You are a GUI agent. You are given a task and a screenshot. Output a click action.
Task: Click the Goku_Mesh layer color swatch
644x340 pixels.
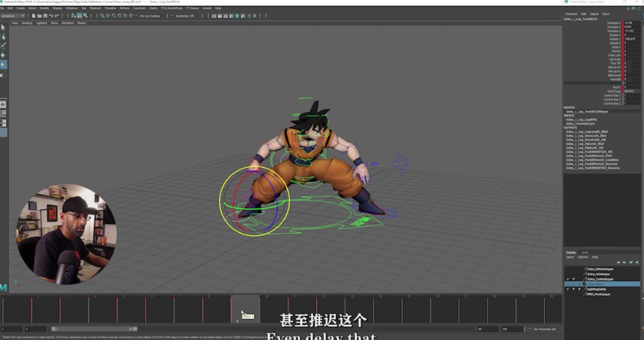[585, 284]
